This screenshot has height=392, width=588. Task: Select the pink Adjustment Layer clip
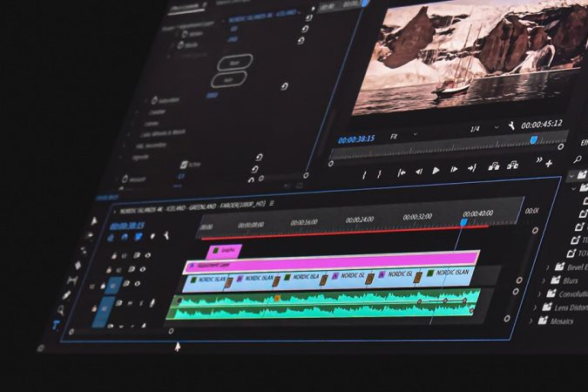tap(331, 260)
